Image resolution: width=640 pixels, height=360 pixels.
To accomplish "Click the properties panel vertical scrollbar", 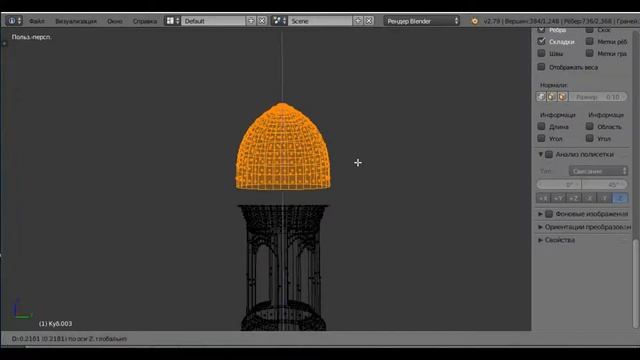I will [636, 284].
